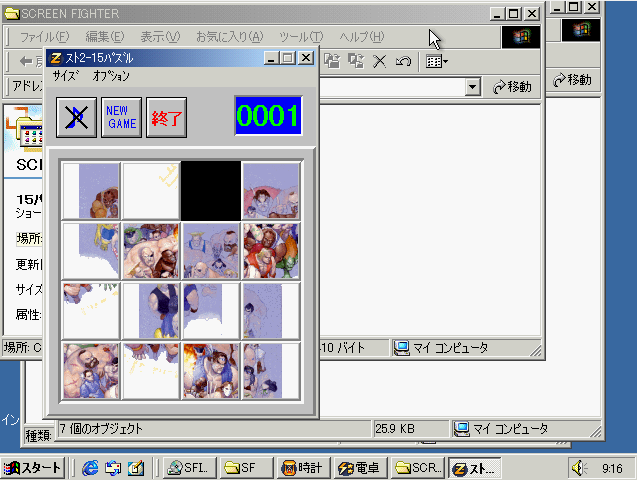
Task: Click the second-row tile with Sagat's bald head
Action: [x=151, y=251]
